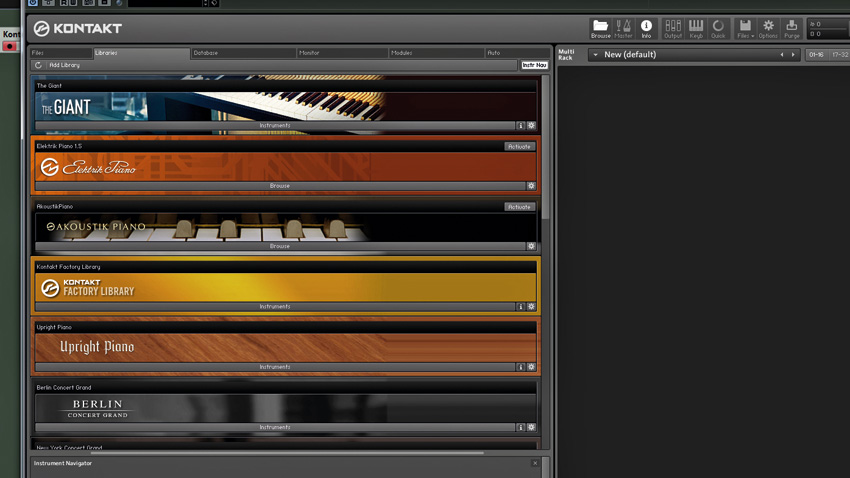The width and height of the screenshot is (850, 478).
Task: Open the Purge menu
Action: 791,29
